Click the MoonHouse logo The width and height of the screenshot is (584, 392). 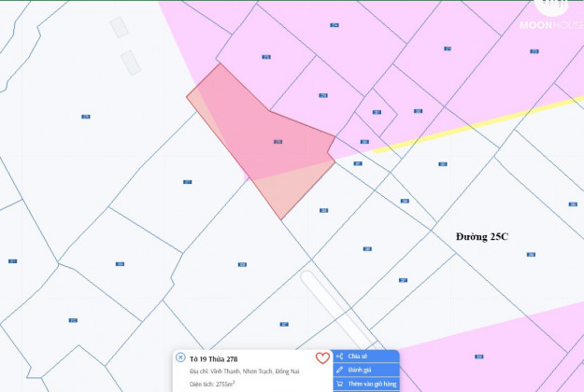tap(551, 17)
